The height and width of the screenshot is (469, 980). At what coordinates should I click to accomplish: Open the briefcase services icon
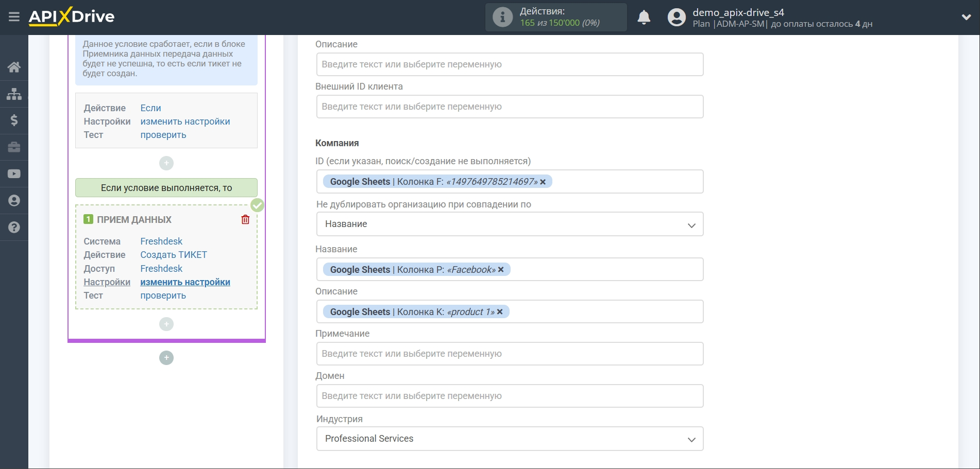(14, 147)
